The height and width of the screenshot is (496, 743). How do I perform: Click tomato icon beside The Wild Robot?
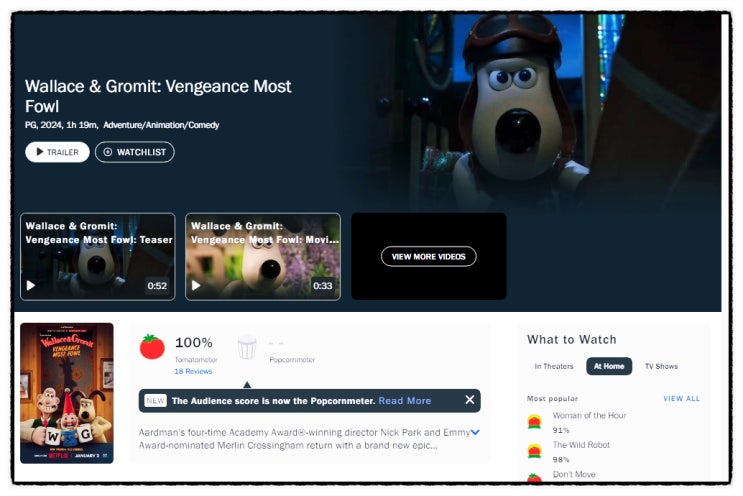pos(535,451)
